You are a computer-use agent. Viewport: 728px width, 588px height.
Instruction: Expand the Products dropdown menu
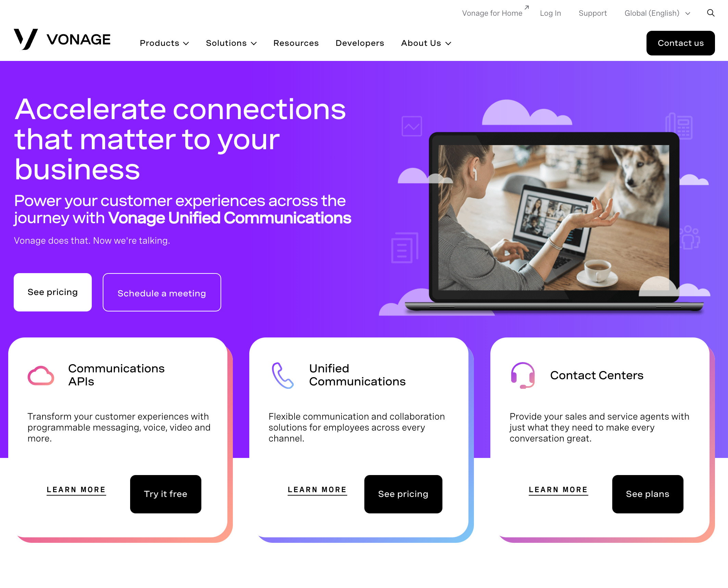[x=165, y=42]
